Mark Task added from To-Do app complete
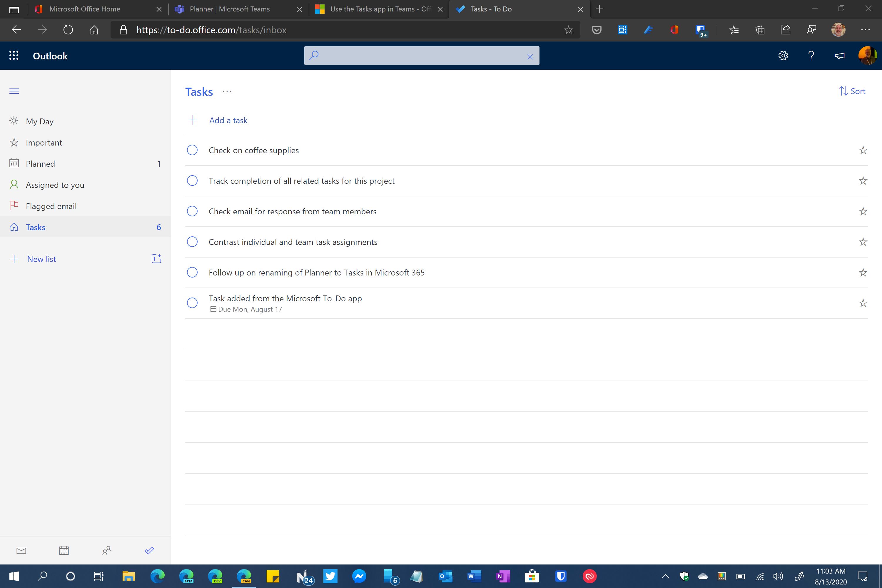 [x=192, y=303]
